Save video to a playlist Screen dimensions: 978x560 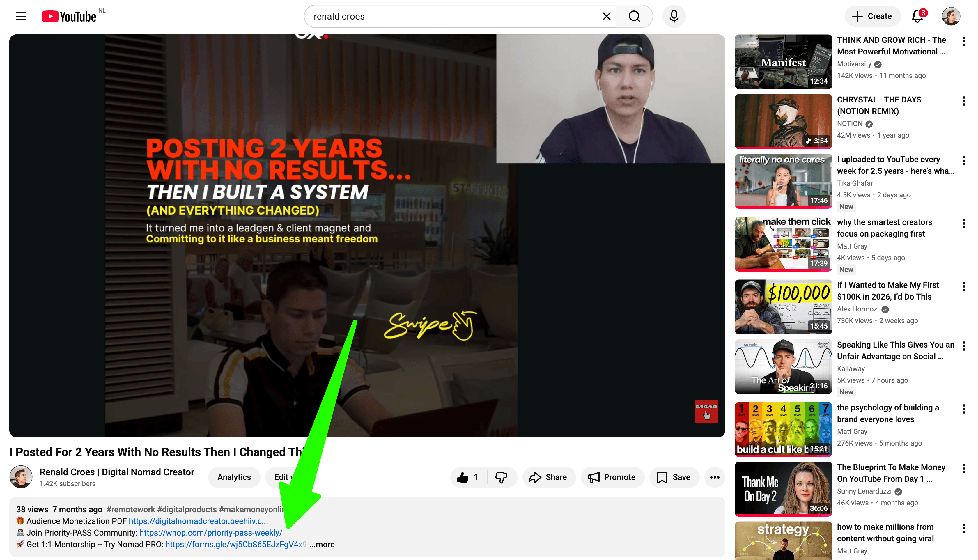pyautogui.click(x=674, y=477)
